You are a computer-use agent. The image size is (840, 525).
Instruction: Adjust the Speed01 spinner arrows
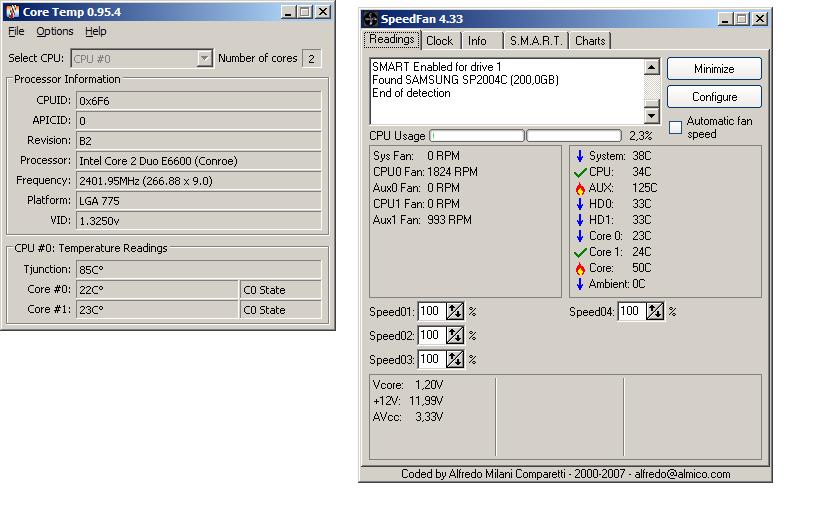point(455,311)
